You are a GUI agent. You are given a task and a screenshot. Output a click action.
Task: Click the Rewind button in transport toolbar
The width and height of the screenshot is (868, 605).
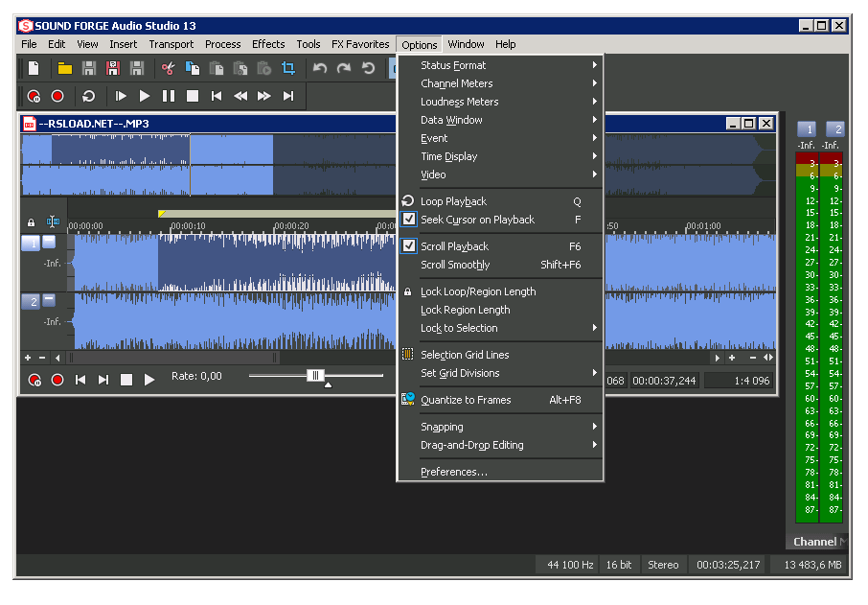tap(240, 96)
